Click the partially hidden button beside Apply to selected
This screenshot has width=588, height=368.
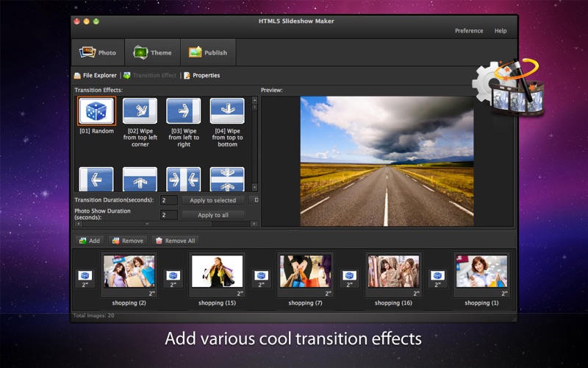point(254,200)
